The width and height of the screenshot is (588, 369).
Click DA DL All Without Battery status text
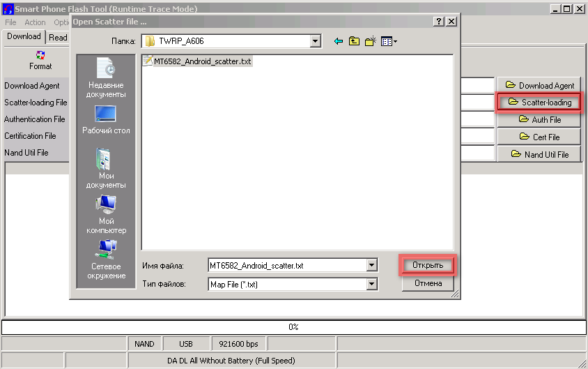point(231,361)
